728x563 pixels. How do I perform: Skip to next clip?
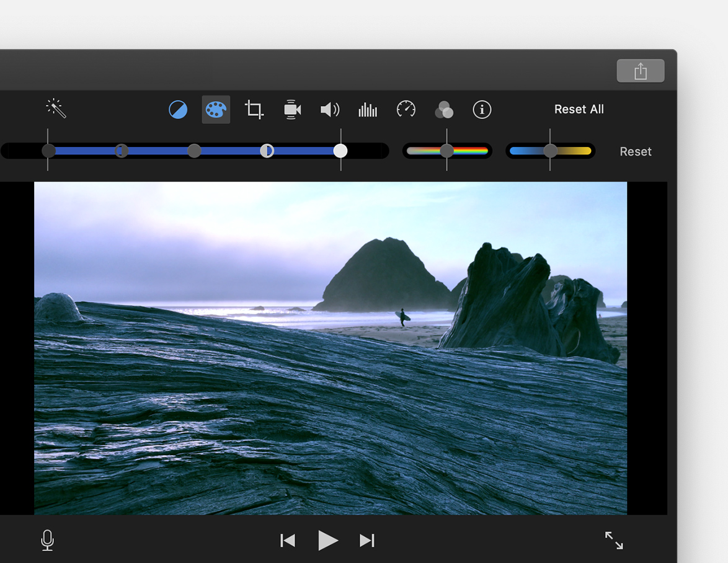(x=366, y=541)
